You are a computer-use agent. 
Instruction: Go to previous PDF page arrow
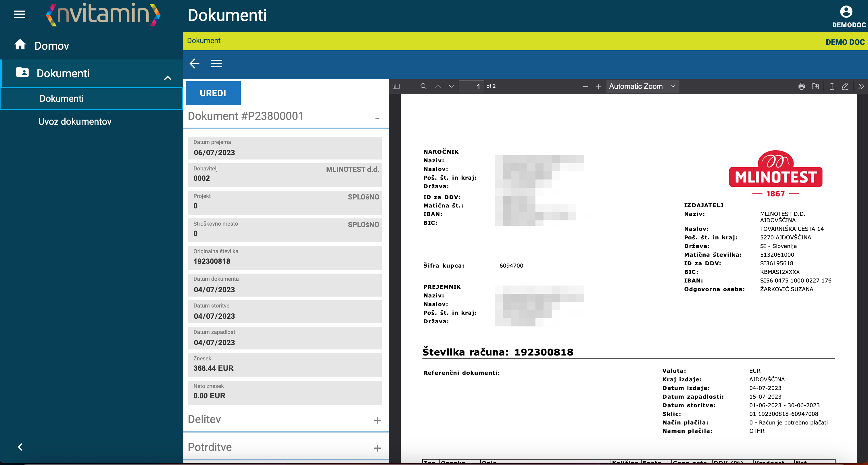[438, 86]
